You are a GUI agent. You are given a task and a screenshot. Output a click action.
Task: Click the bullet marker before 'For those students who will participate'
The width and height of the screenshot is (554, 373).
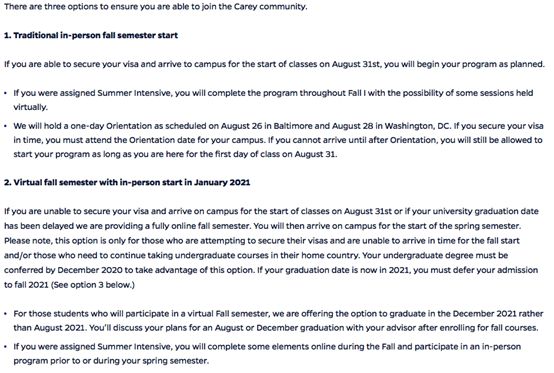pyautogui.click(x=6, y=314)
